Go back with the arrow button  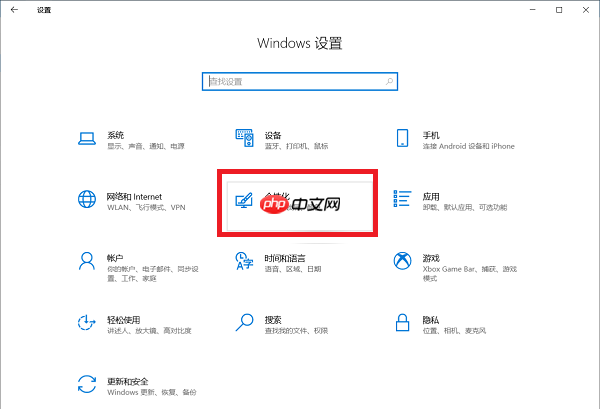(15, 10)
